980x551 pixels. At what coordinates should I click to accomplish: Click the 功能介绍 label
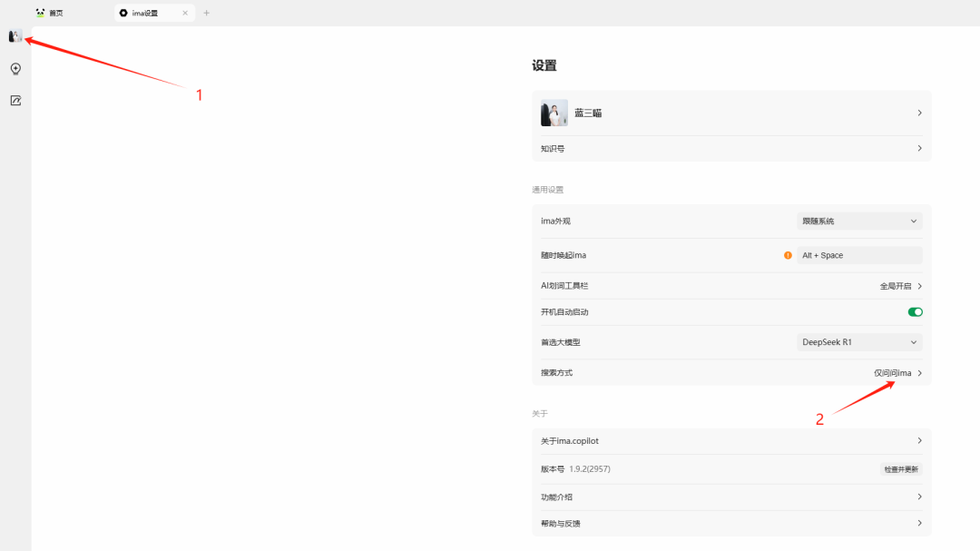556,497
